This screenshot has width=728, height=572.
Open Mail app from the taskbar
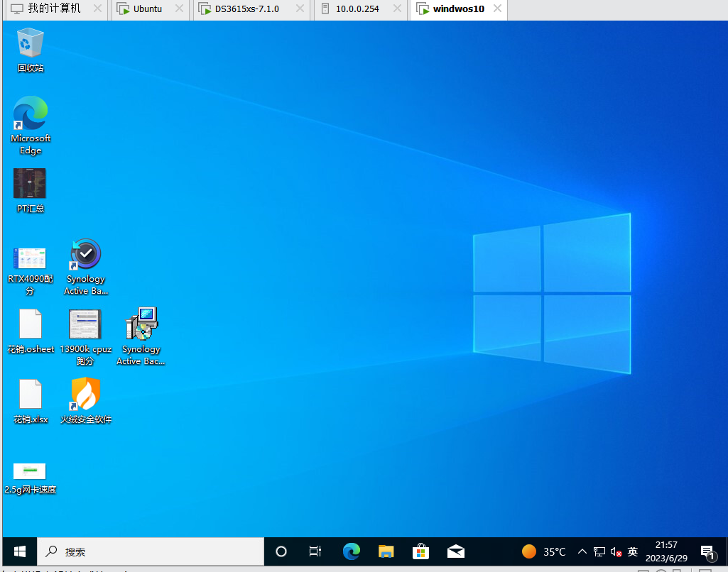pos(456,551)
